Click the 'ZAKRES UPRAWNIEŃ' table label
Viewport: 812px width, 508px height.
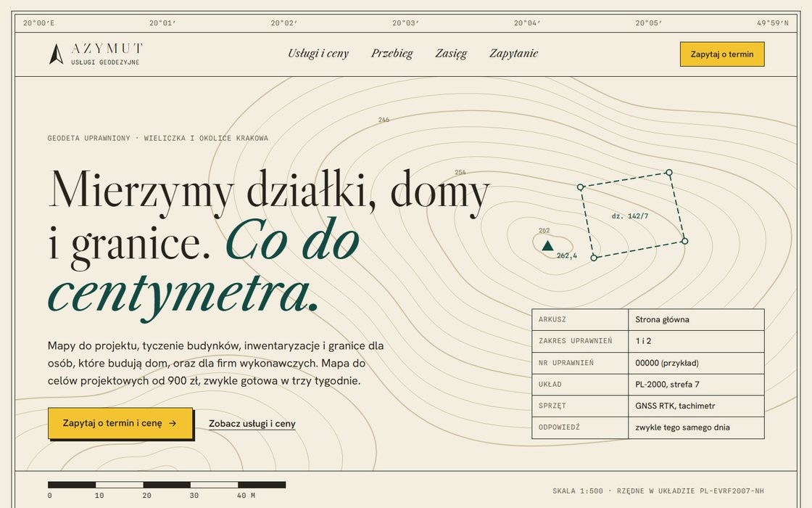click(x=576, y=341)
